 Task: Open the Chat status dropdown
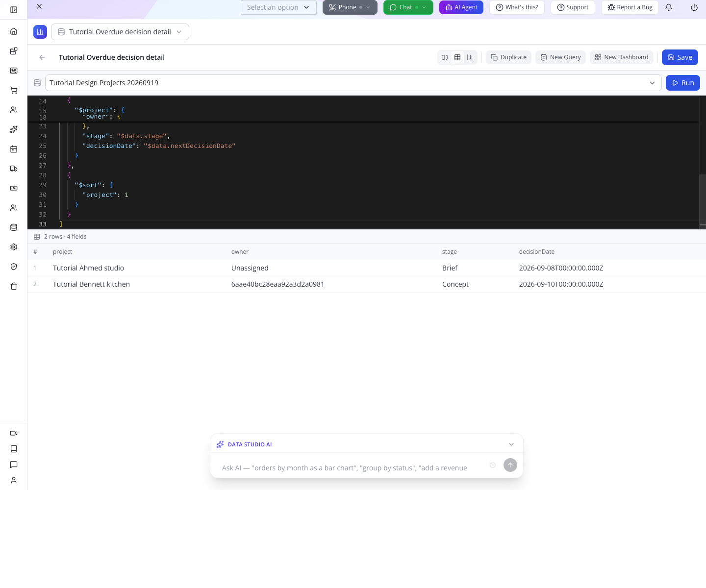(x=408, y=7)
